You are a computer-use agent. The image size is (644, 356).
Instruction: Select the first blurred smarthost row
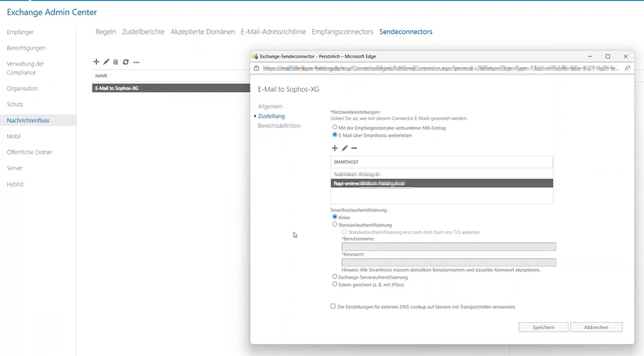tap(442, 174)
